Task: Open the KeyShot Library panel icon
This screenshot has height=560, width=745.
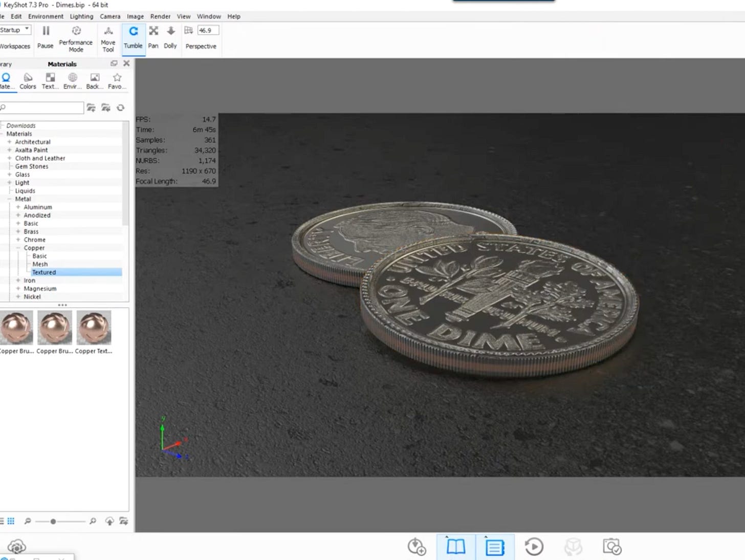Action: click(455, 547)
